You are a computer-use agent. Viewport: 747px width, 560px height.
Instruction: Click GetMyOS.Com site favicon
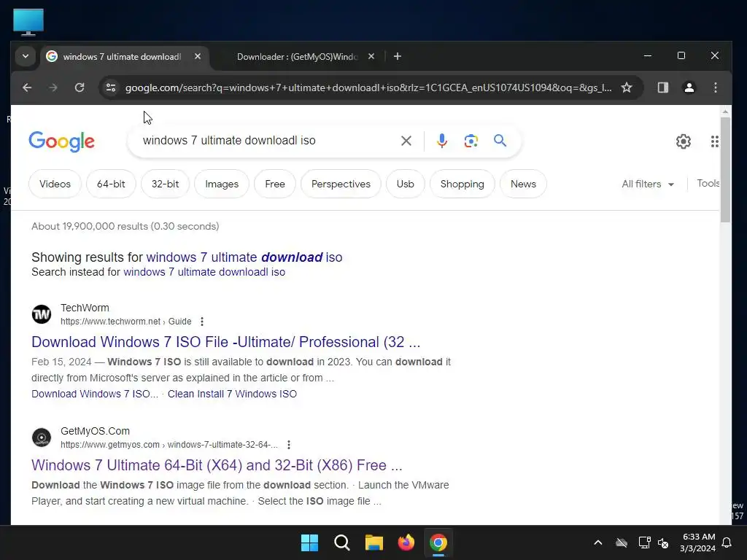click(42, 437)
